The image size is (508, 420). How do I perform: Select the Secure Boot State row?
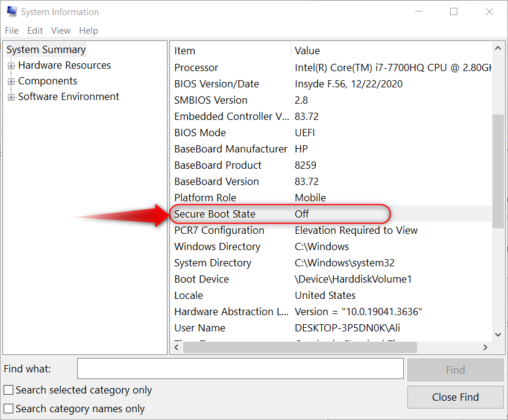click(x=215, y=214)
